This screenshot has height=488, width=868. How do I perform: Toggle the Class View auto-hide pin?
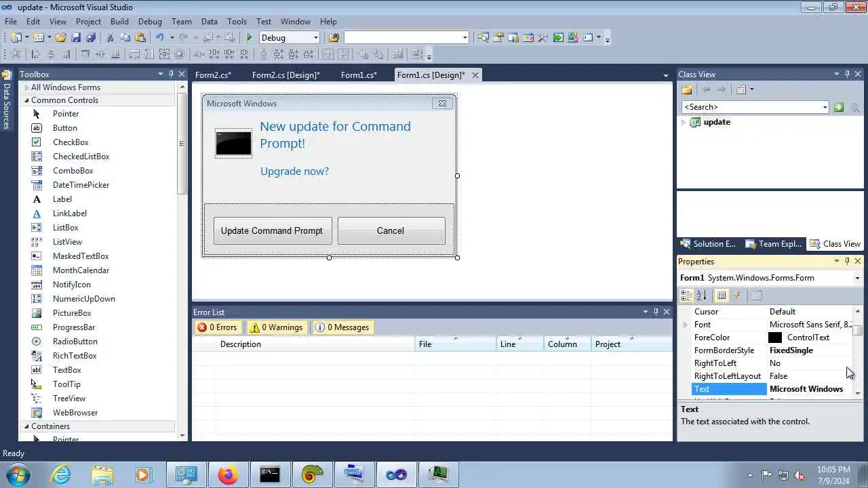pyautogui.click(x=847, y=75)
